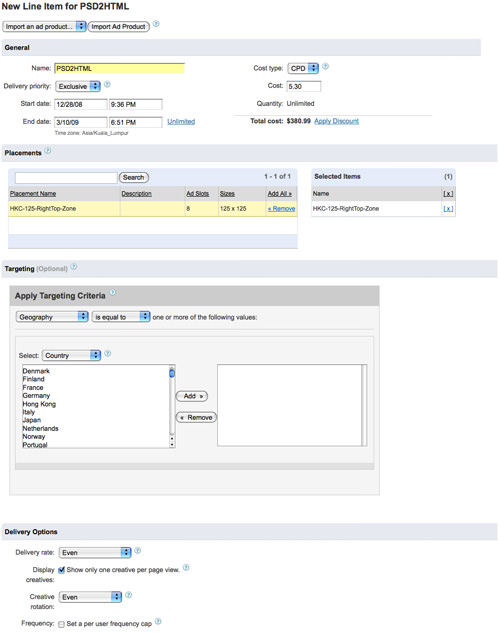The image size is (500, 634).
Task: Select Germany in the country list
Action: click(x=36, y=395)
